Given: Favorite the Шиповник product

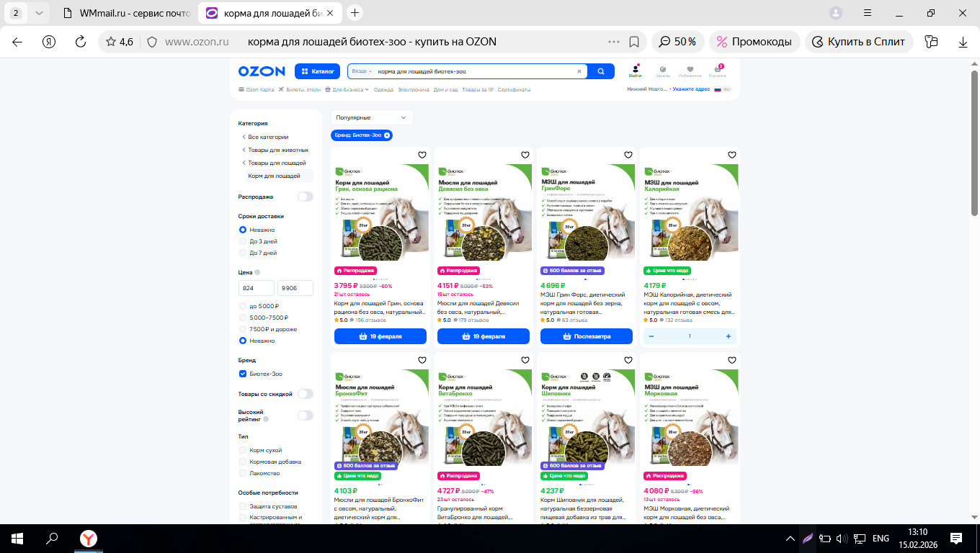Looking at the screenshot, I should point(628,360).
